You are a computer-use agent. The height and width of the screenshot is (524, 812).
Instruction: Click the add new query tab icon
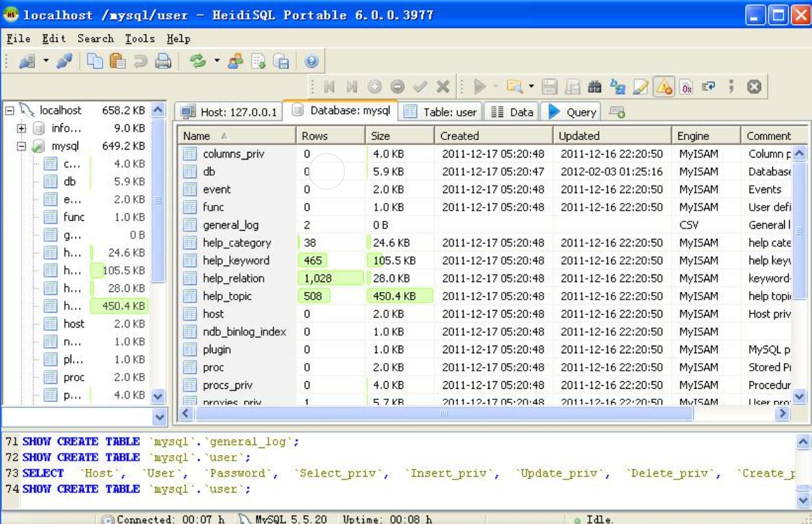(x=617, y=112)
